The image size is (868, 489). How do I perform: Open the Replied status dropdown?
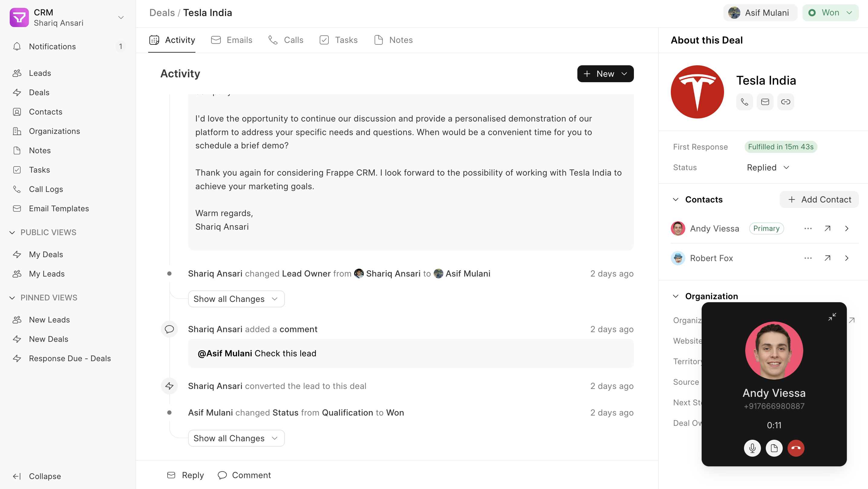pos(768,167)
